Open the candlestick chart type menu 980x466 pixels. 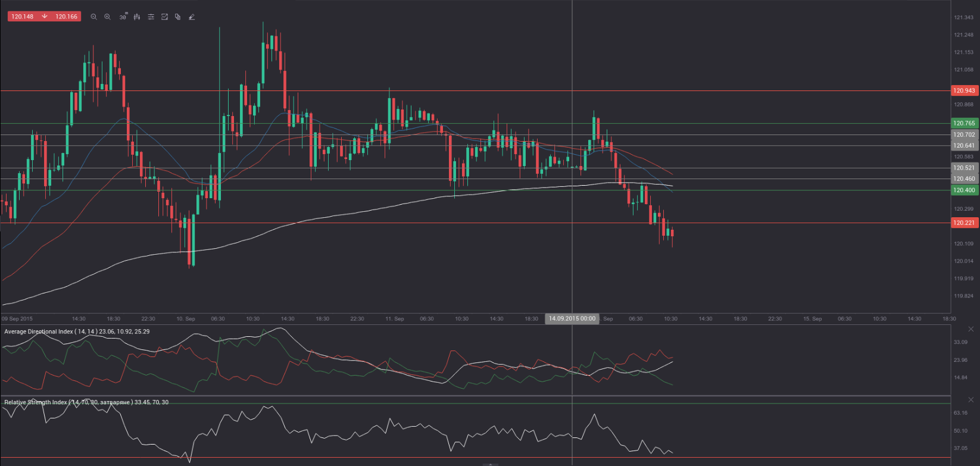click(137, 17)
